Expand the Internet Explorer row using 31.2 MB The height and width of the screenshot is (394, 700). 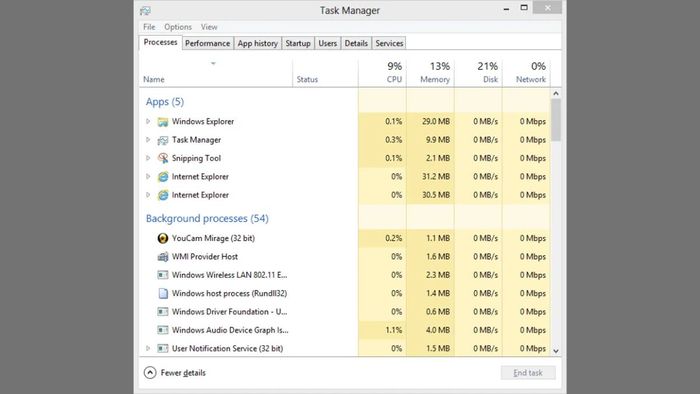148,176
